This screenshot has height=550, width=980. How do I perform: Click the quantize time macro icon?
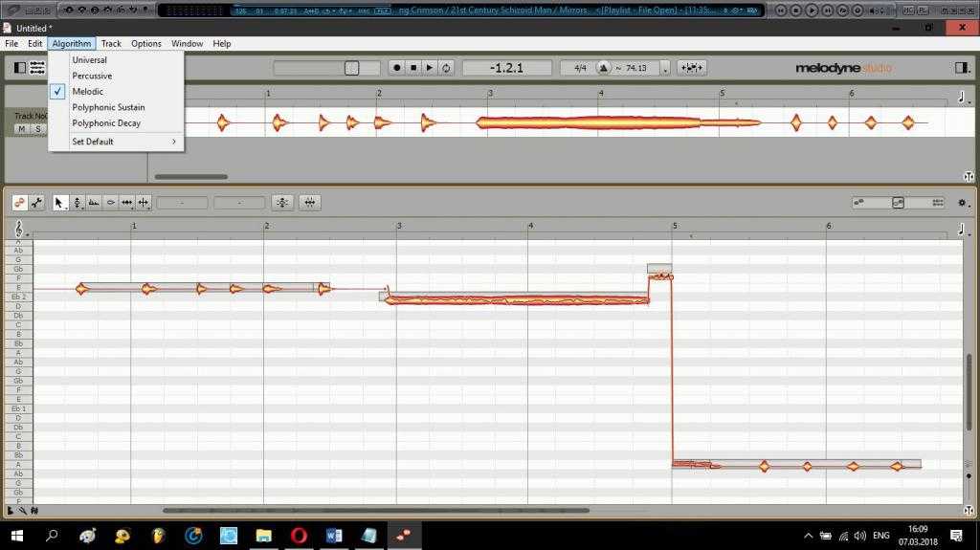coord(309,203)
